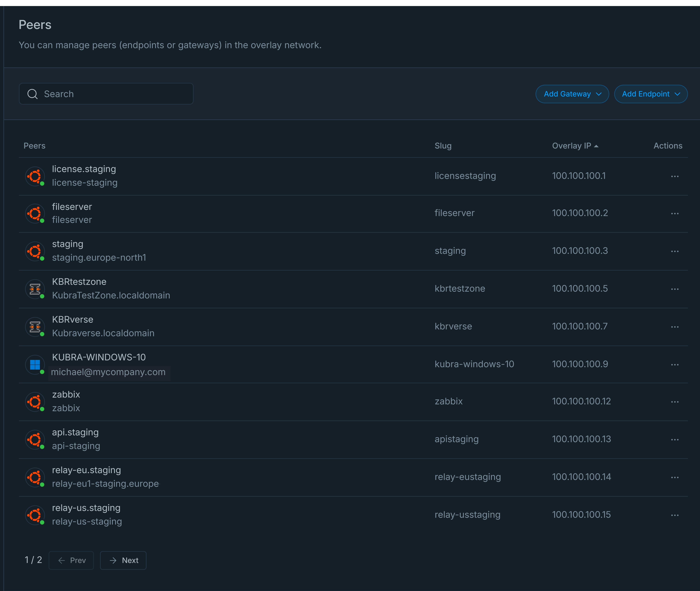Click overlay IP 100.100.100.5
The image size is (700, 591).
pyautogui.click(x=580, y=289)
